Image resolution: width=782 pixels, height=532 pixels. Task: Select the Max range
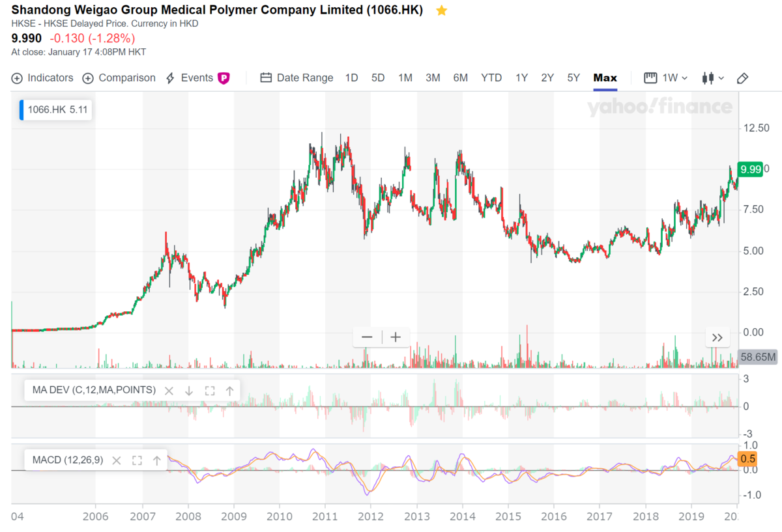coord(605,78)
